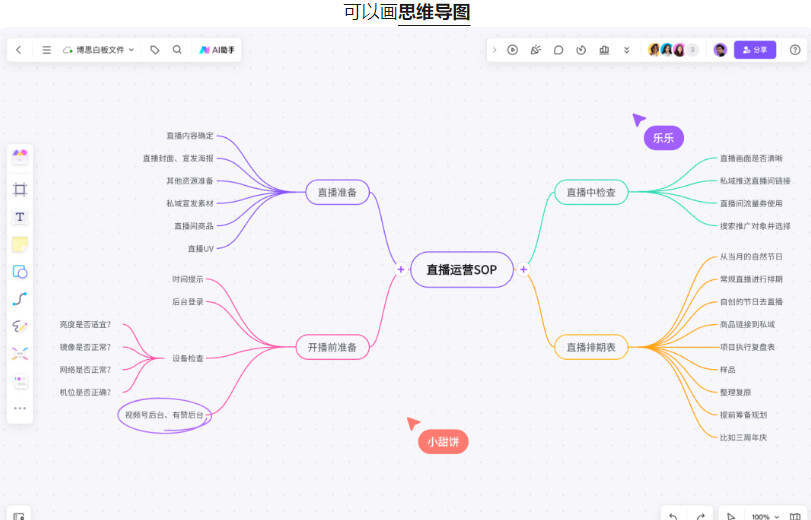Choose the connector line tool
811x520 pixels.
coord(20,299)
